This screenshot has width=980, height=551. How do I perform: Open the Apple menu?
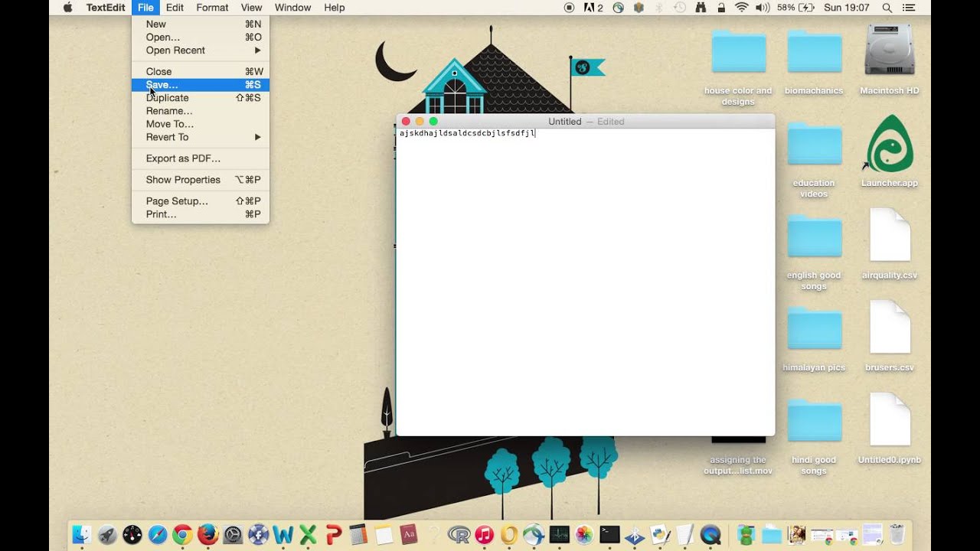click(67, 8)
